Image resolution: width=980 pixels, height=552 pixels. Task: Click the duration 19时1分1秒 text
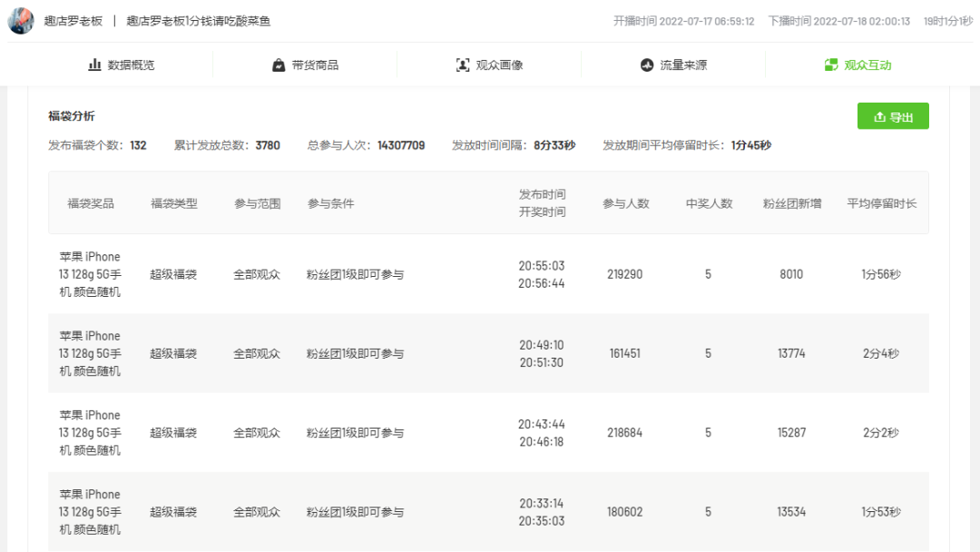948,21
